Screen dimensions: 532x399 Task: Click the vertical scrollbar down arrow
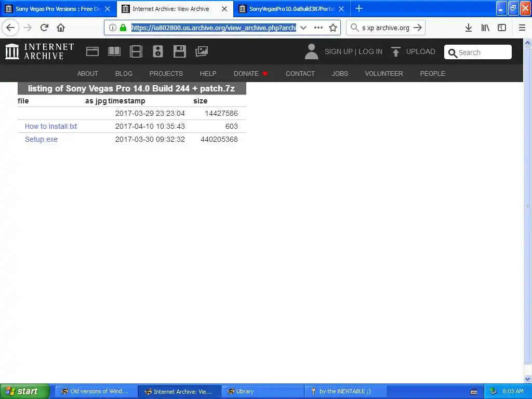pos(528,379)
